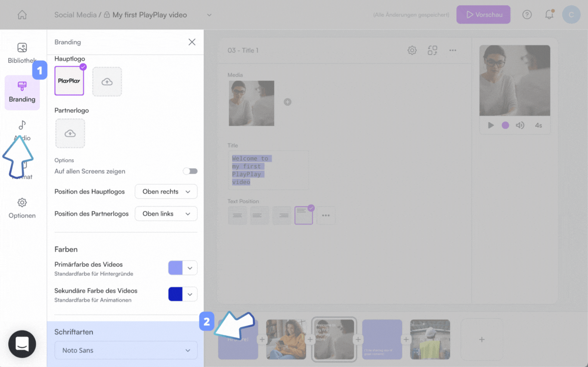
Task: Select the media thumbnail of woman
Action: (x=251, y=103)
